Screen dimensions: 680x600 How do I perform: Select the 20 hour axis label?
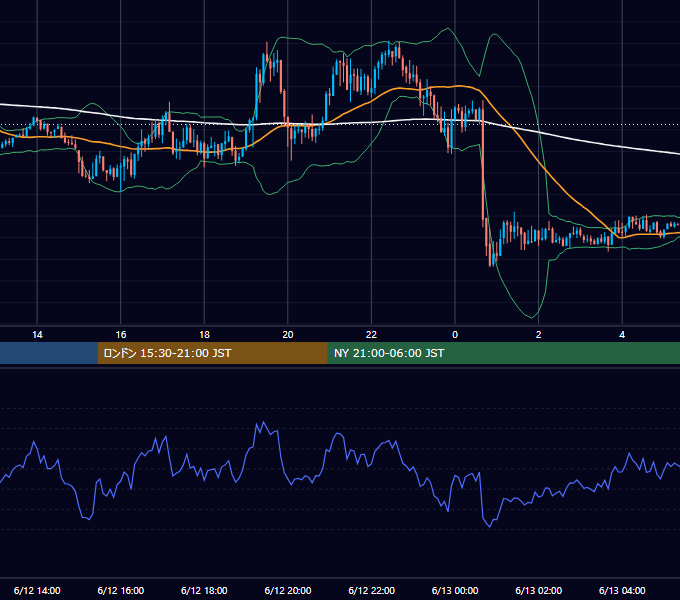[288, 335]
